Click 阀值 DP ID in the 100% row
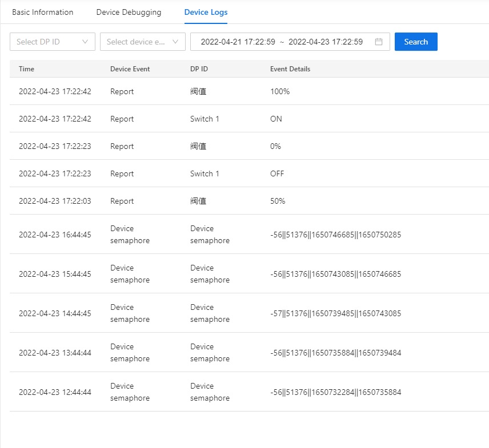The width and height of the screenshot is (489, 448). (x=198, y=91)
